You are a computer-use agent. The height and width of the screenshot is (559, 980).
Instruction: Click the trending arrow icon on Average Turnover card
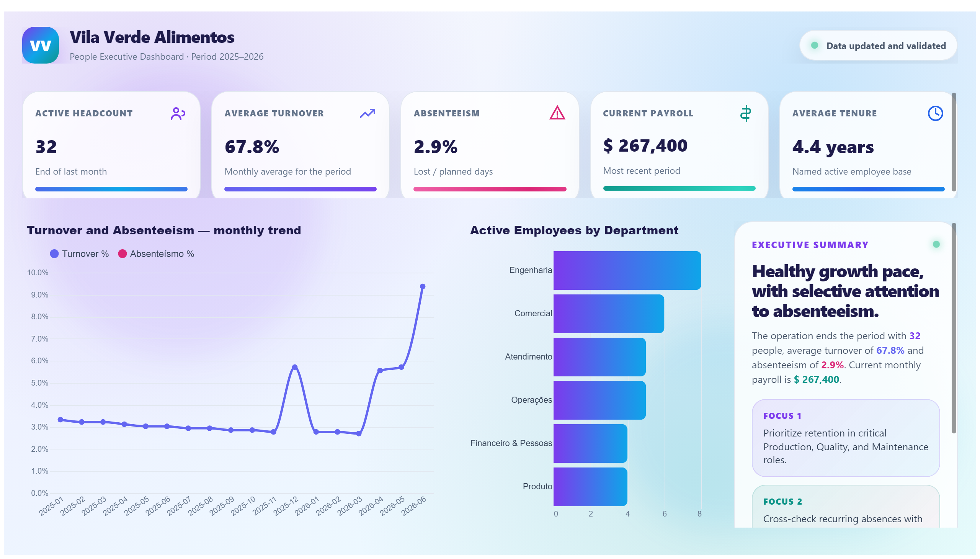click(x=367, y=113)
